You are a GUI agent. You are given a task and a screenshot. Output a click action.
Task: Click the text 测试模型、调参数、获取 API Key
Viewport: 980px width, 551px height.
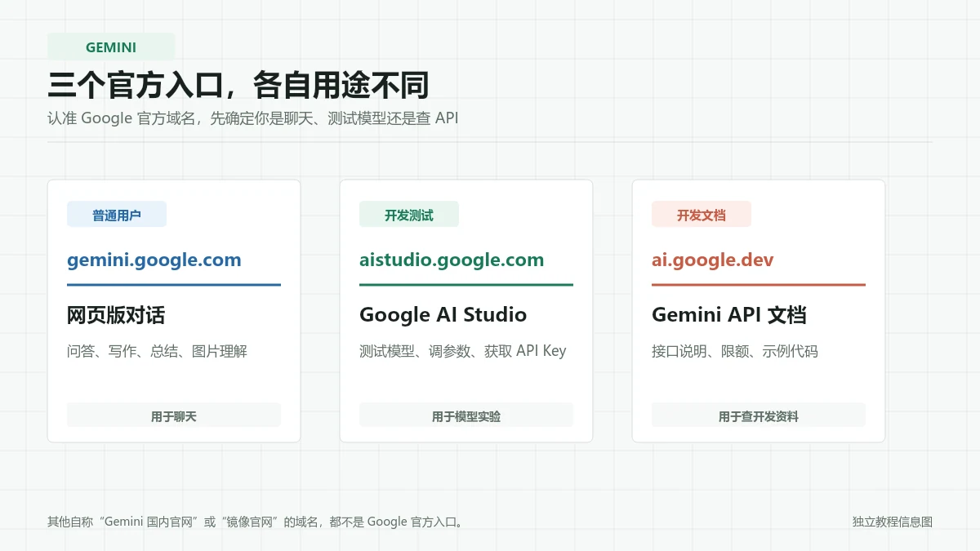tap(463, 351)
